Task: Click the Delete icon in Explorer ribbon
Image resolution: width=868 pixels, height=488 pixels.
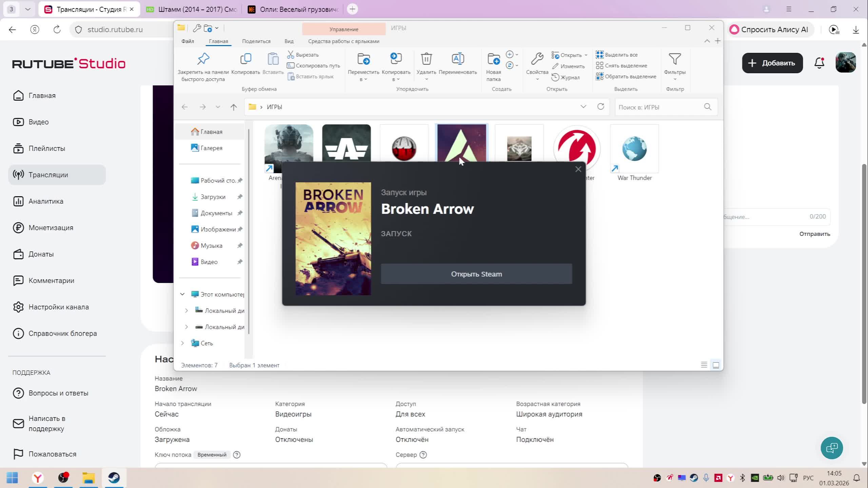Action: click(x=426, y=59)
